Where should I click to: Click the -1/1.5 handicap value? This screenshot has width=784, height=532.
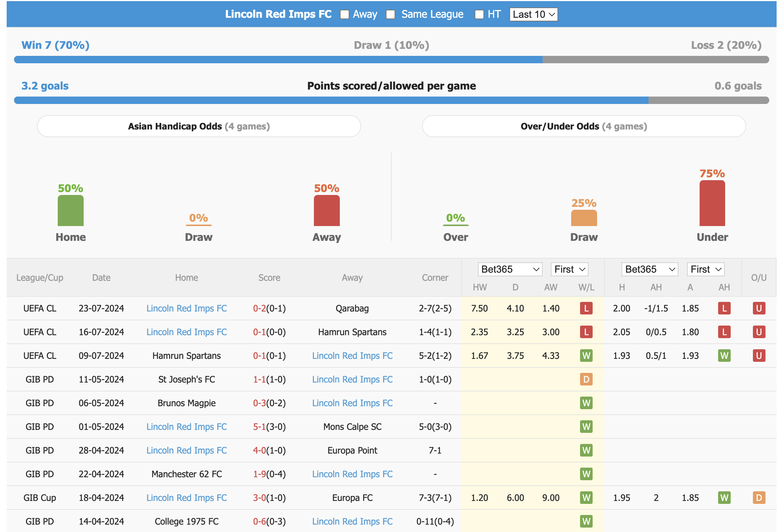click(x=656, y=308)
